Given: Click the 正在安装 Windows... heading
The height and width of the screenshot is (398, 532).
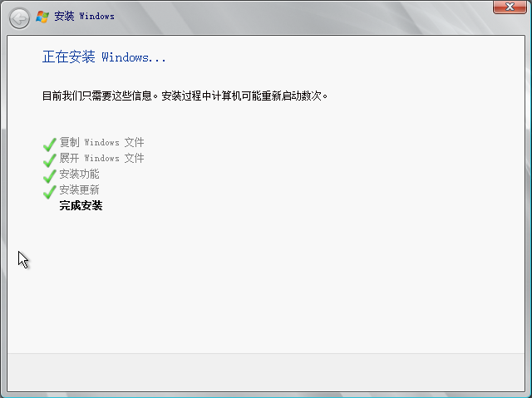Looking at the screenshot, I should [x=104, y=57].
